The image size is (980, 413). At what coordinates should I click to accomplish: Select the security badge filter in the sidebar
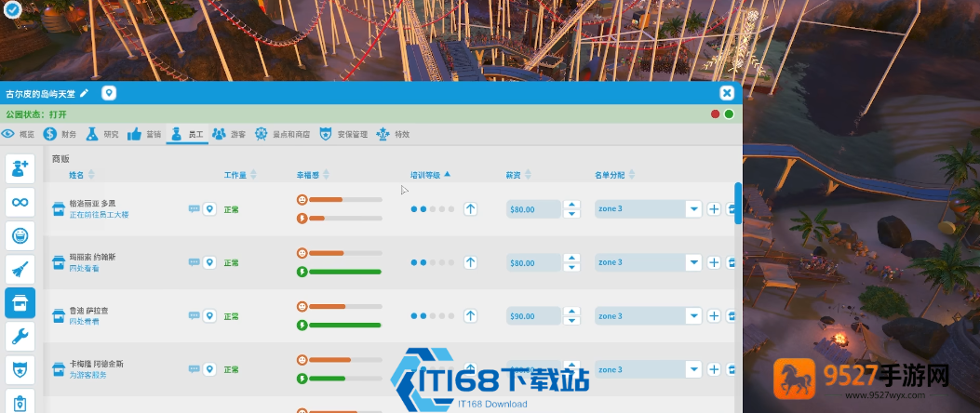pyautogui.click(x=20, y=370)
